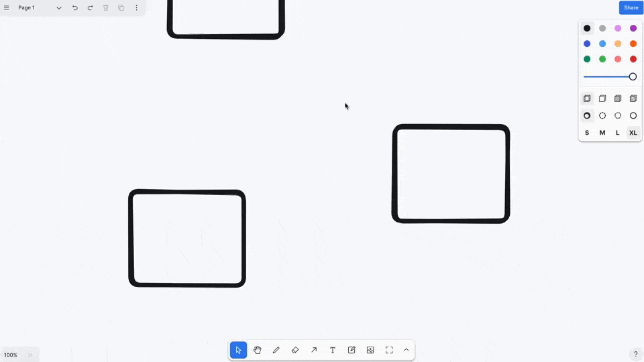
Task: Set stroke size to M
Action: 602,133
